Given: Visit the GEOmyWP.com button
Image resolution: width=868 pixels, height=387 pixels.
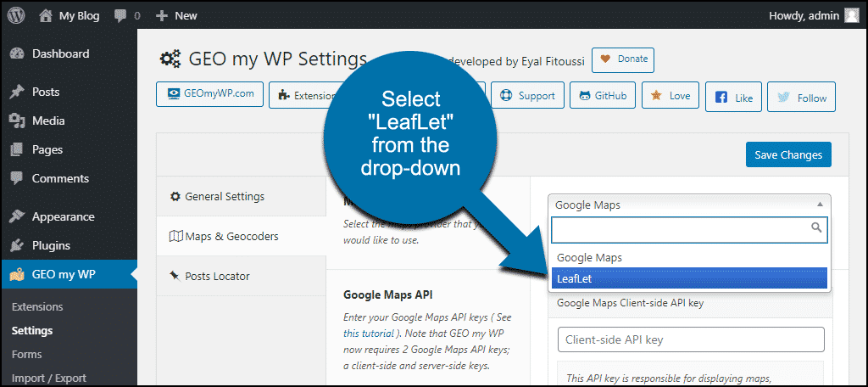Looking at the screenshot, I should pos(210,94).
